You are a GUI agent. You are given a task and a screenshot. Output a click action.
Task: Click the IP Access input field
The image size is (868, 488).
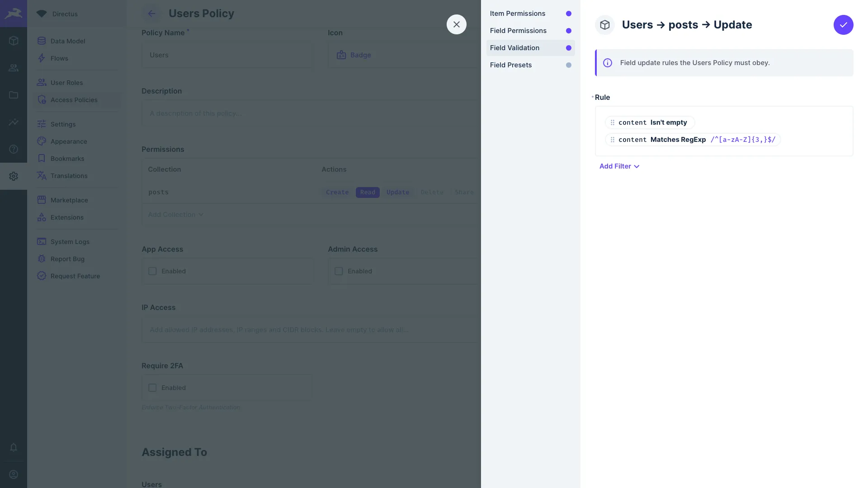click(309, 330)
